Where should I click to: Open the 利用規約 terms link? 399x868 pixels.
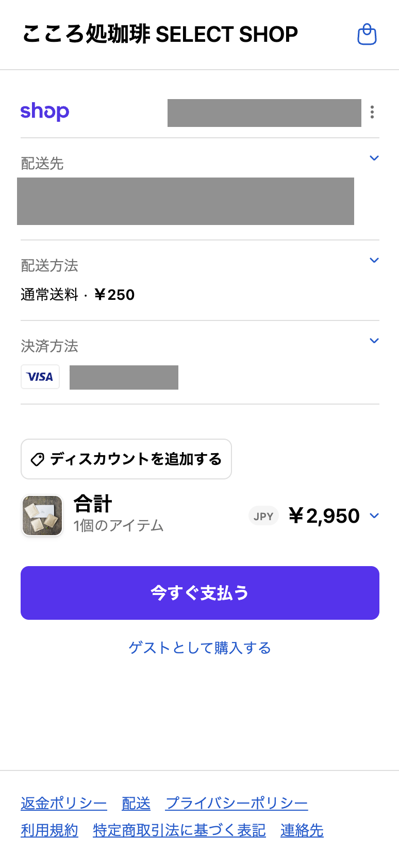coord(49,830)
